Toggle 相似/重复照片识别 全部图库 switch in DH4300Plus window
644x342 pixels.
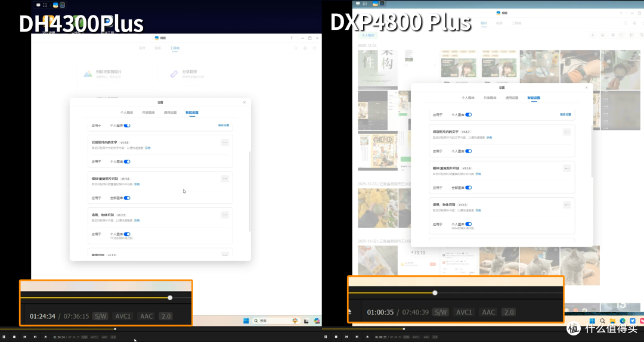coord(128,198)
